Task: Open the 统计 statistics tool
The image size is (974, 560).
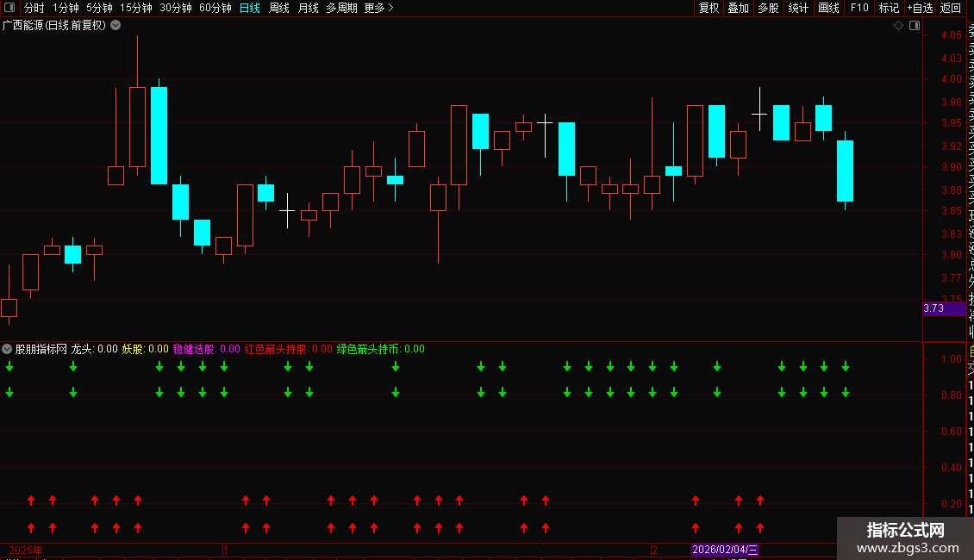Action: [798, 8]
